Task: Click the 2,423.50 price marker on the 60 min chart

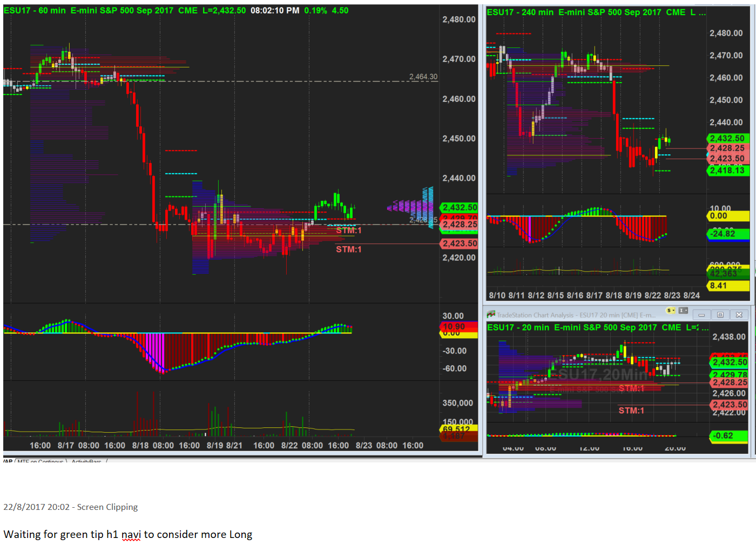Action: point(460,243)
